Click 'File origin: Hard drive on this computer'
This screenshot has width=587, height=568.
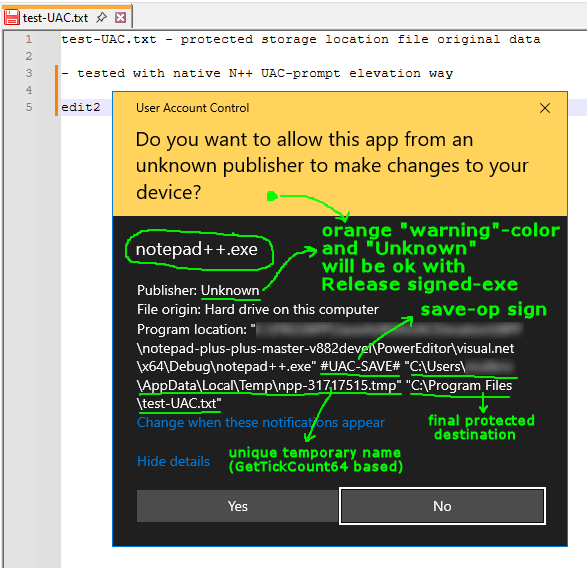tap(258, 310)
